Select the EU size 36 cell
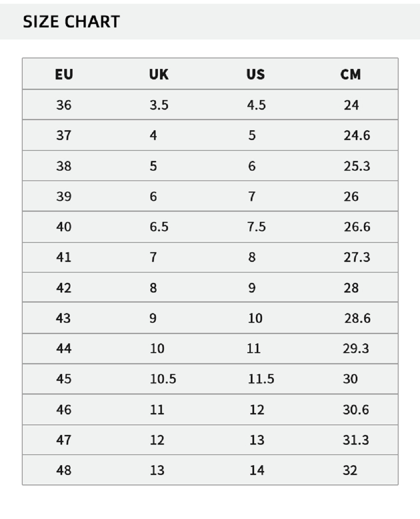420x519 pixels. point(64,105)
